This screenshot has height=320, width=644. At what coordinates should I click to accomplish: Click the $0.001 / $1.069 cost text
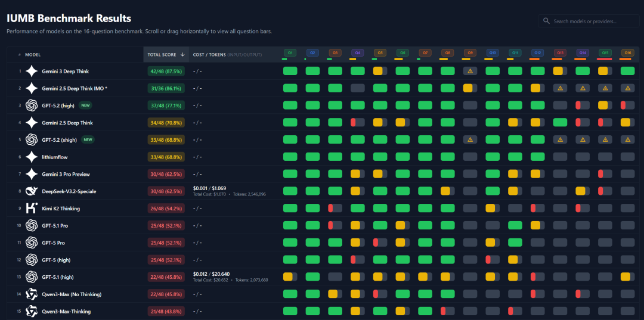point(209,189)
